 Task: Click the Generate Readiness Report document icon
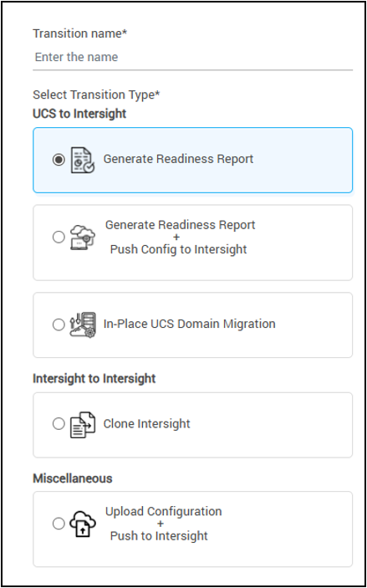pos(83,160)
